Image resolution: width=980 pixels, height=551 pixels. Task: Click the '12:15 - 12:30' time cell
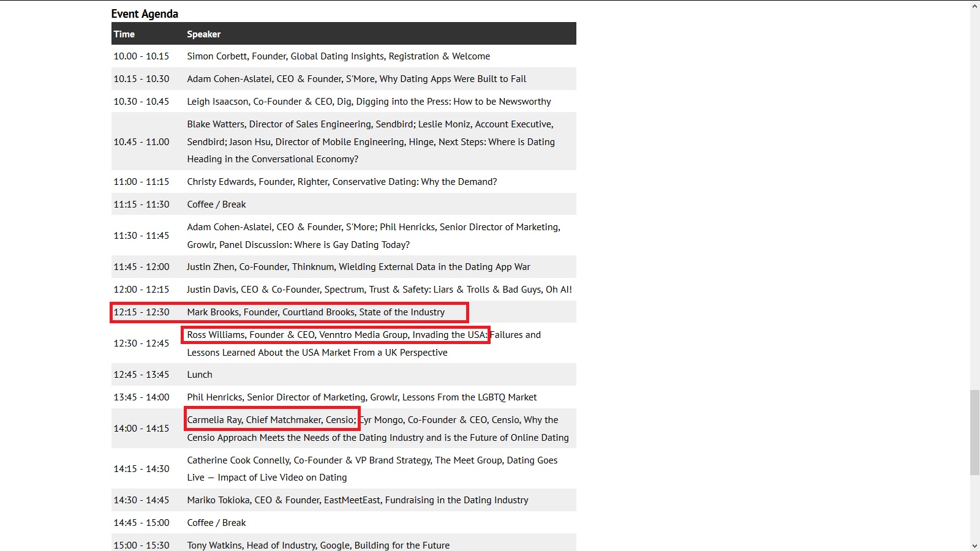(x=141, y=312)
